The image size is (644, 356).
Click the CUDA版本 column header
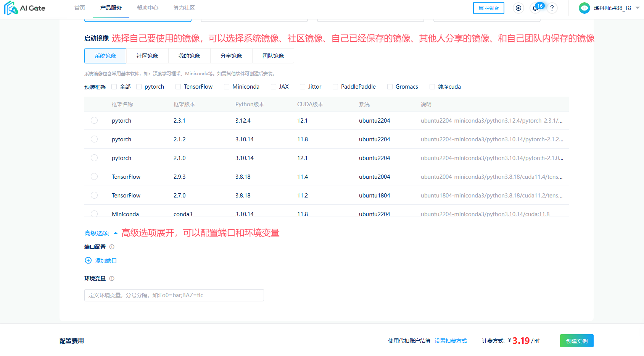310,104
